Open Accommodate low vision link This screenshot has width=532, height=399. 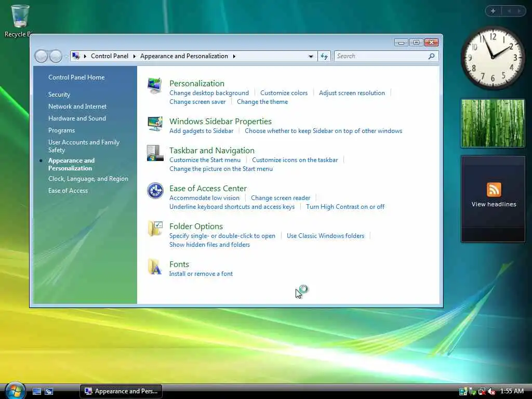pos(204,198)
